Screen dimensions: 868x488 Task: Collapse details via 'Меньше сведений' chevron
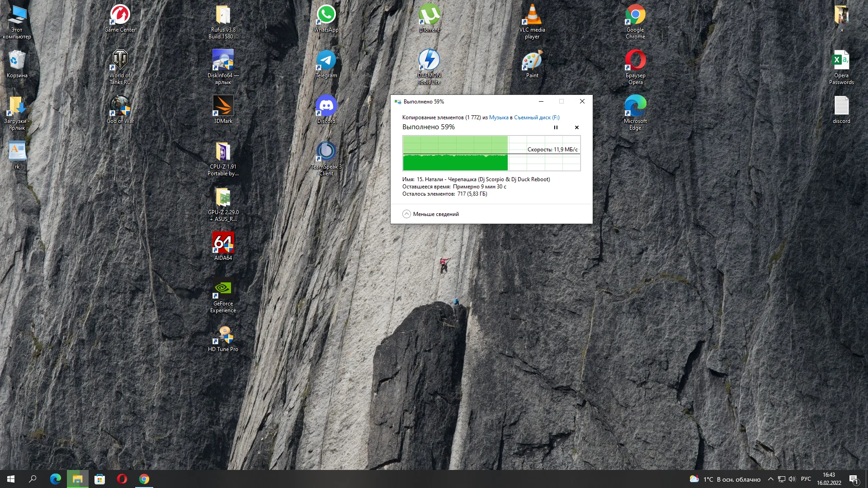(406, 214)
